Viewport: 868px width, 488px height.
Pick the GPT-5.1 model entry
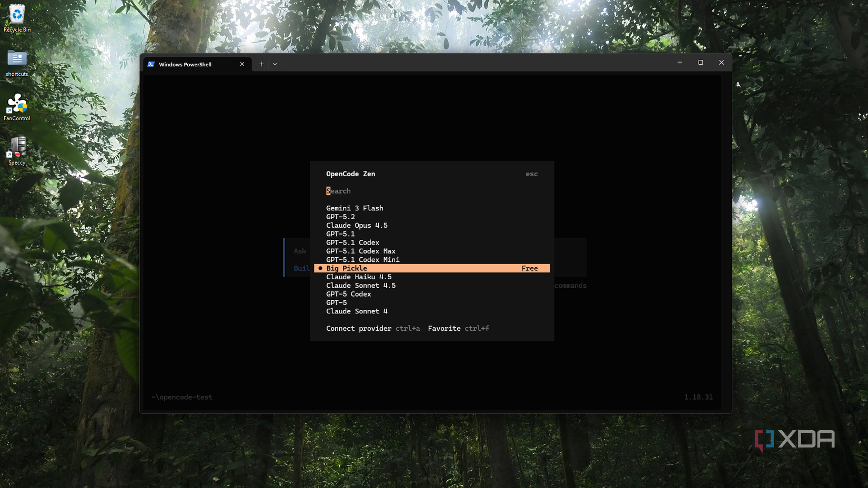click(x=432, y=234)
